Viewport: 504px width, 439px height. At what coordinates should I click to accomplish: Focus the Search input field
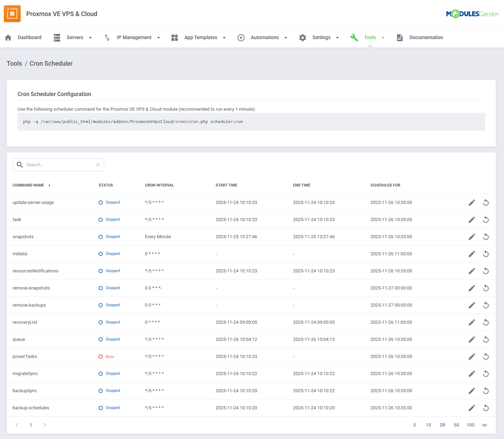(58, 165)
